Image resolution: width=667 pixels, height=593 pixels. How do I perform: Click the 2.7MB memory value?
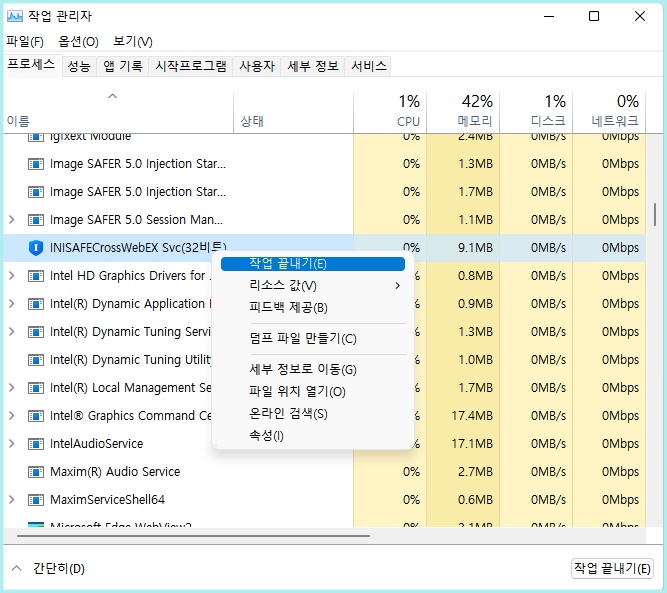pyautogui.click(x=475, y=472)
